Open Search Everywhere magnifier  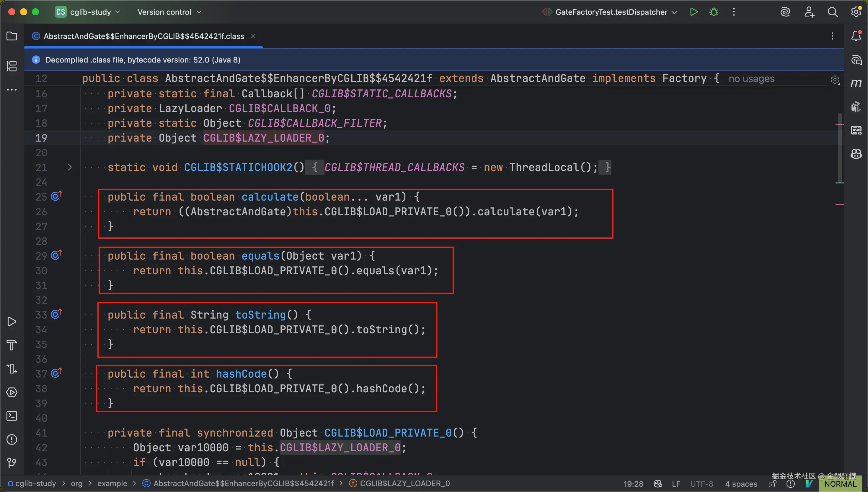click(x=833, y=12)
